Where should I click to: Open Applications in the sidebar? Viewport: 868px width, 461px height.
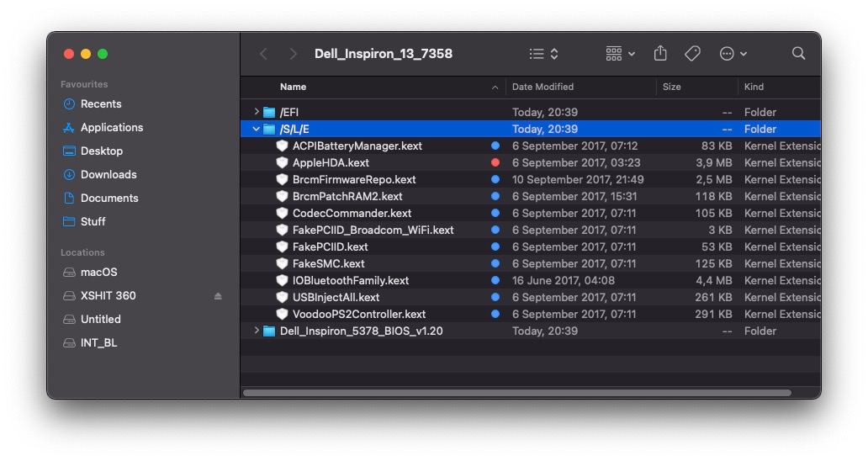point(103,127)
